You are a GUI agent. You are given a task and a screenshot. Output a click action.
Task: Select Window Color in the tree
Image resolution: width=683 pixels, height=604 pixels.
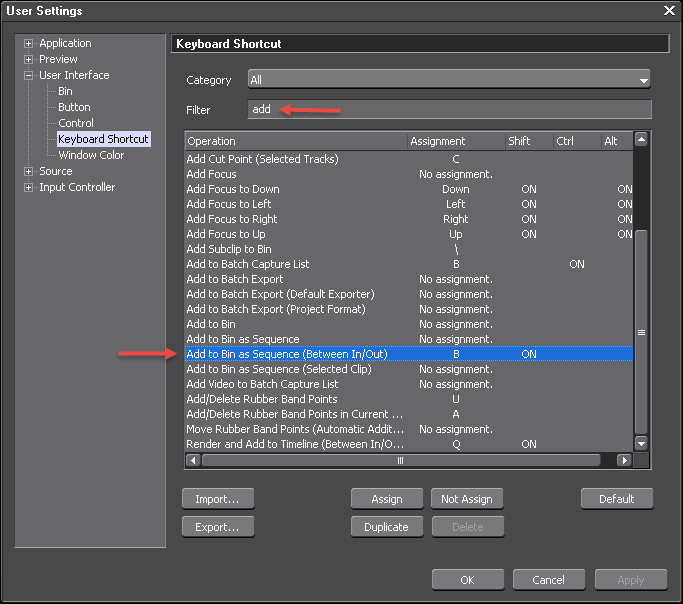coord(91,155)
